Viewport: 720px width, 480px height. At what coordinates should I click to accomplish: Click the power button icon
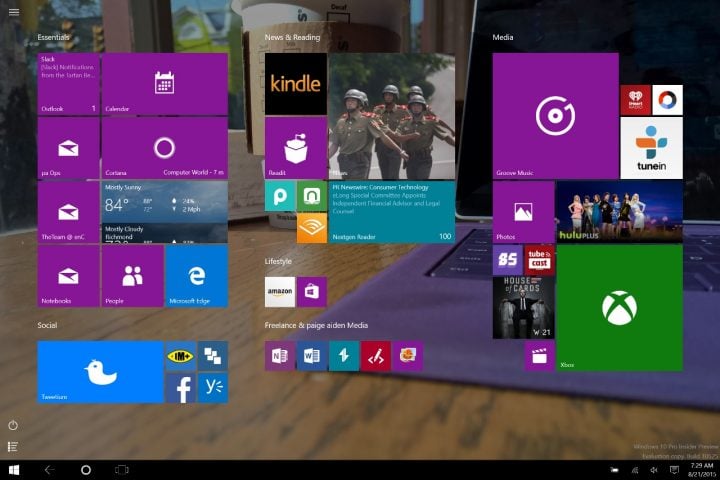pyautogui.click(x=13, y=425)
